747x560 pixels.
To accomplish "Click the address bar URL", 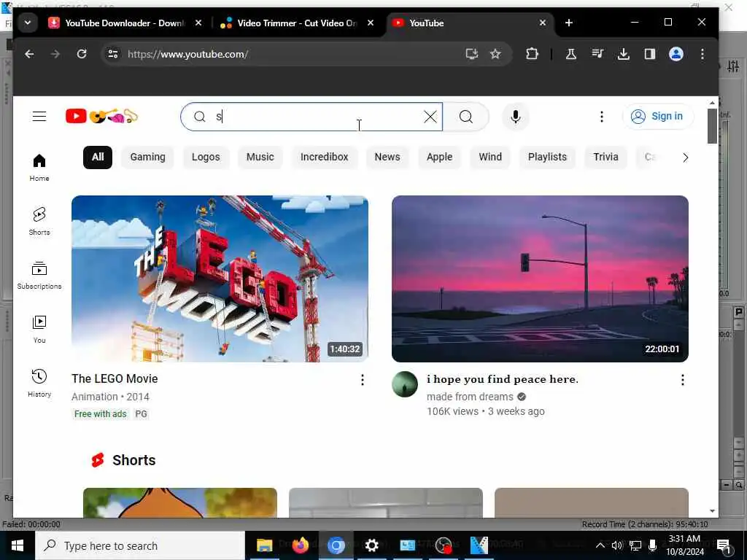I will point(187,54).
